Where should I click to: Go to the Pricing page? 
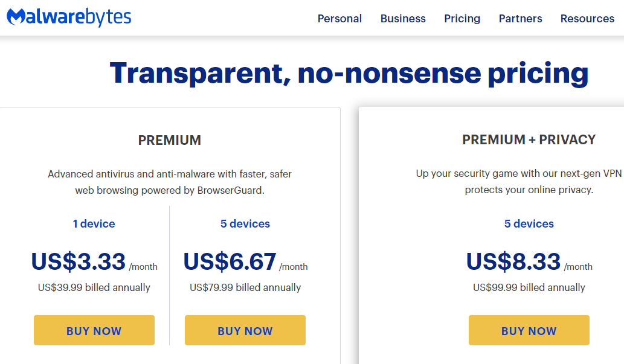(462, 19)
